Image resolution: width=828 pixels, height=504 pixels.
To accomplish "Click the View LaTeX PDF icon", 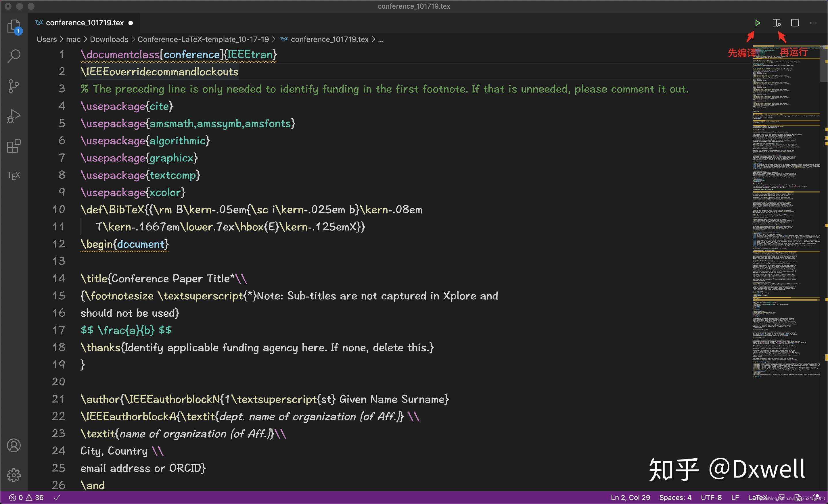I will [x=776, y=23].
